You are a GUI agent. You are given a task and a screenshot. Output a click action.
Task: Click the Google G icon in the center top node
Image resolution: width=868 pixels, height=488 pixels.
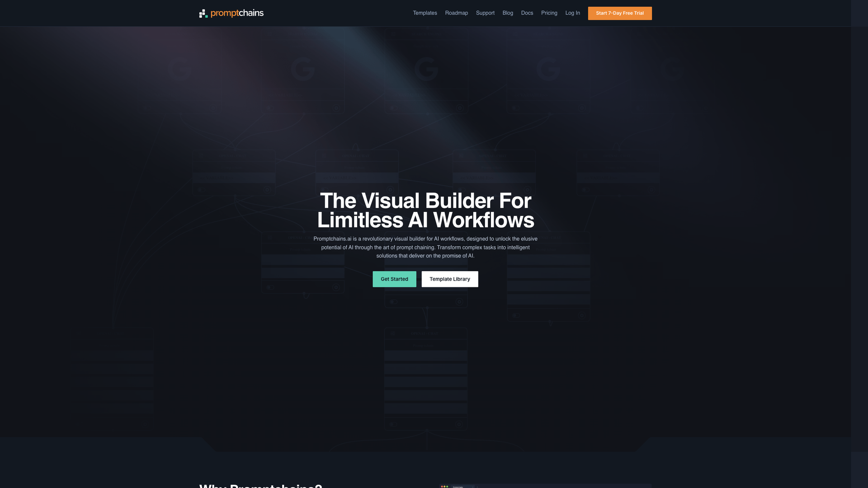coord(426,69)
